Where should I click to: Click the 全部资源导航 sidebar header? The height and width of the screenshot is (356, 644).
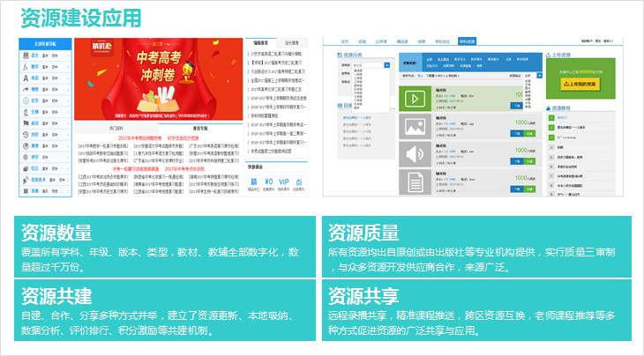45,42
